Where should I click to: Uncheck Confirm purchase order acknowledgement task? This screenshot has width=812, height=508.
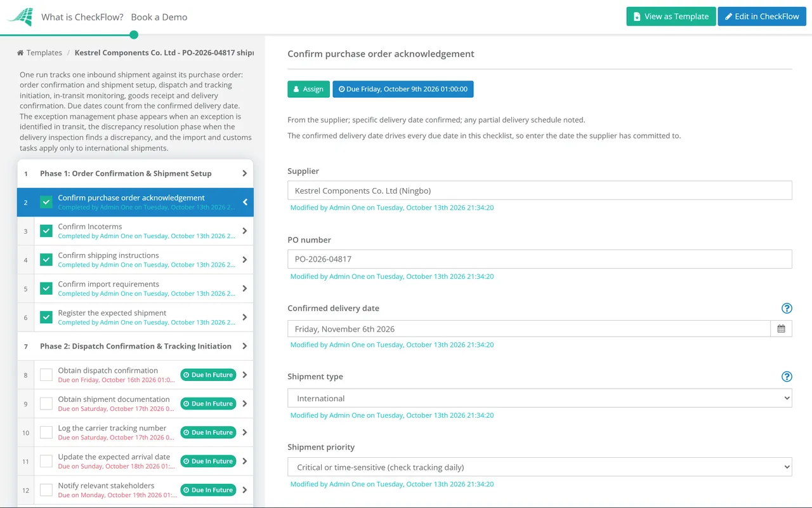pos(46,203)
